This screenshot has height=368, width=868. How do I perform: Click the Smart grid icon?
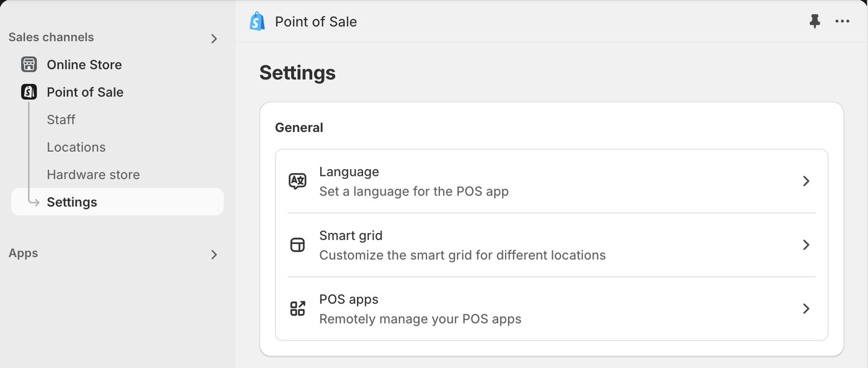297,245
